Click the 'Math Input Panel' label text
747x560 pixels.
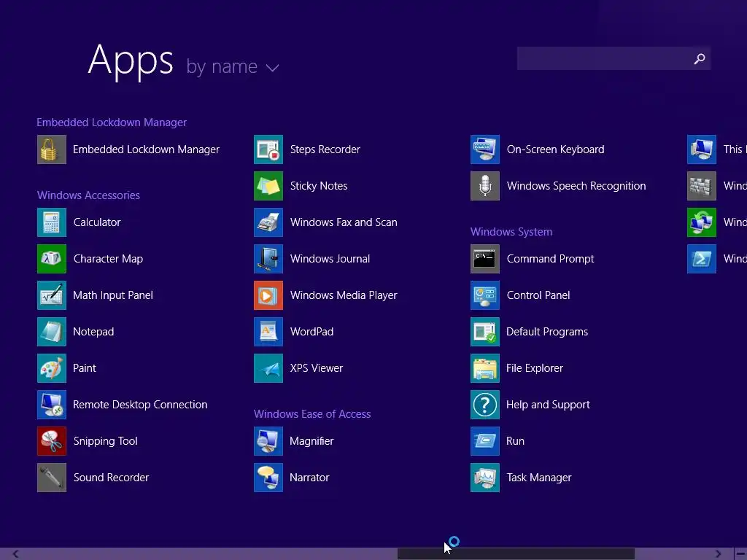pos(113,295)
